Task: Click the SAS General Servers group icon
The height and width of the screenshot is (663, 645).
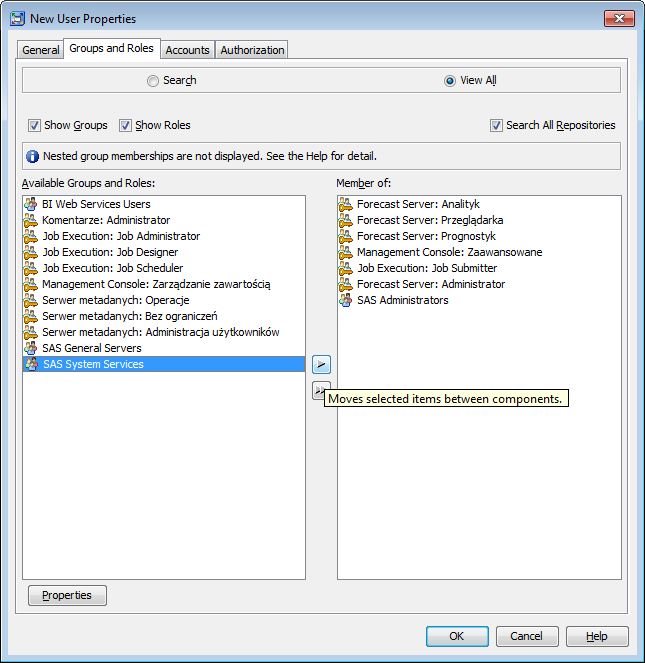Action: pyautogui.click(x=30, y=348)
